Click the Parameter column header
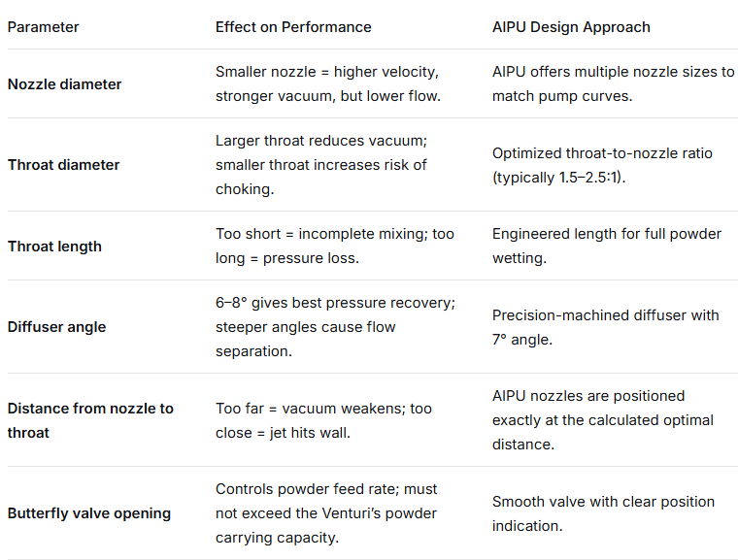Screen dimensions: 738x560 click(43, 27)
